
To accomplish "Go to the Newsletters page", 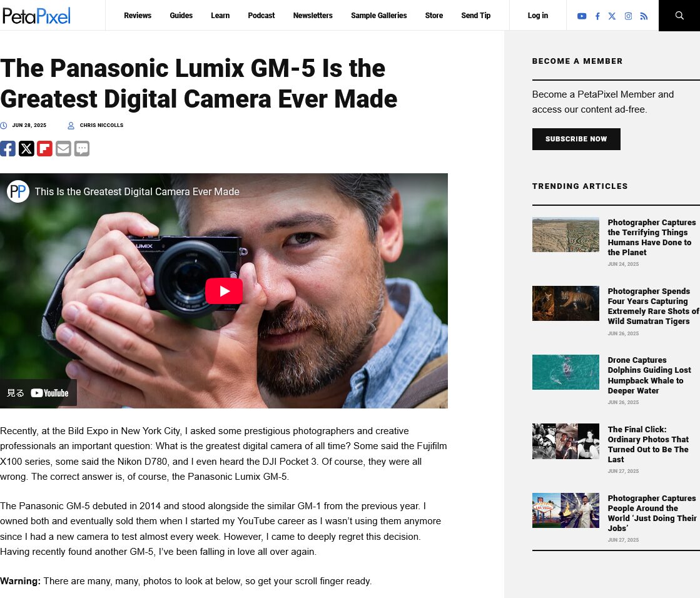I will click(313, 16).
